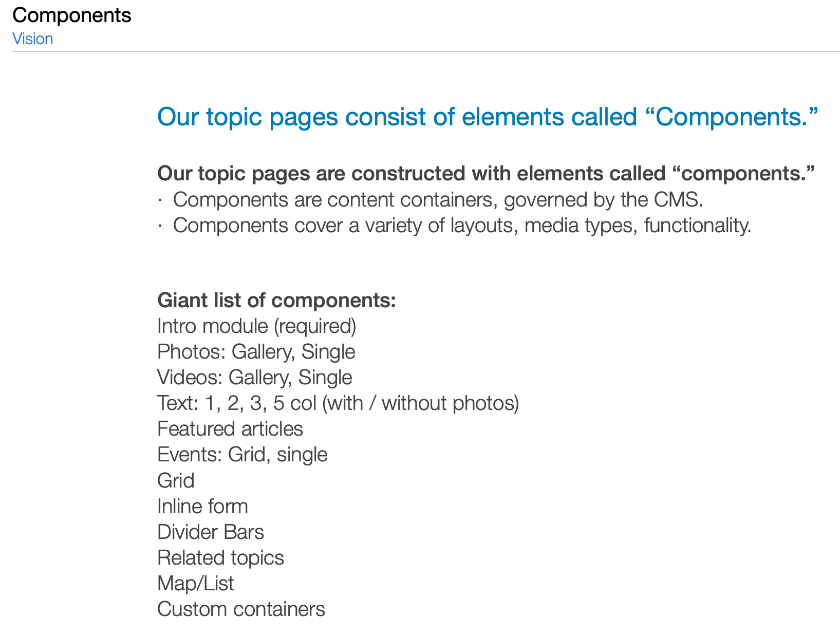
Task: Select the 'Text: 1, 2, 3, 5 col' line
Action: pos(338,403)
